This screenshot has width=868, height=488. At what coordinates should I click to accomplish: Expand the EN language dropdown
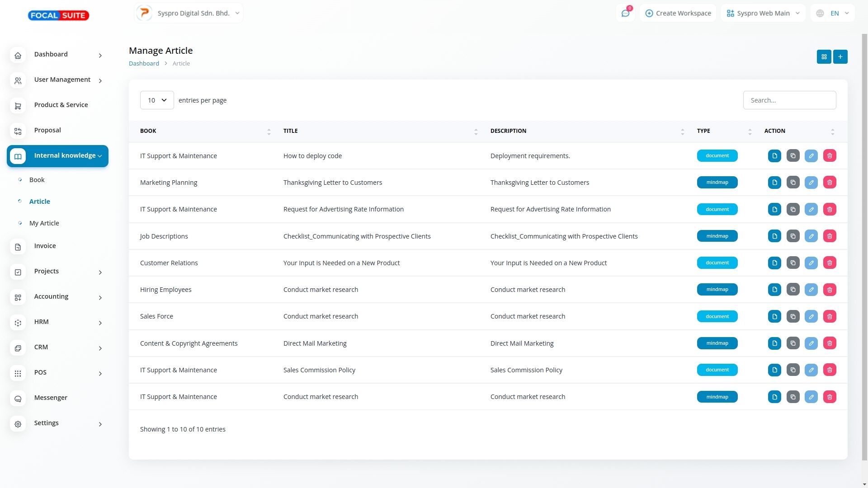point(834,14)
